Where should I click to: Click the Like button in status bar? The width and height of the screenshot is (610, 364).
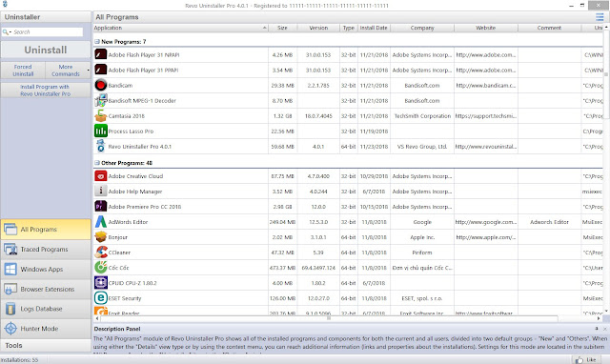coord(587,360)
